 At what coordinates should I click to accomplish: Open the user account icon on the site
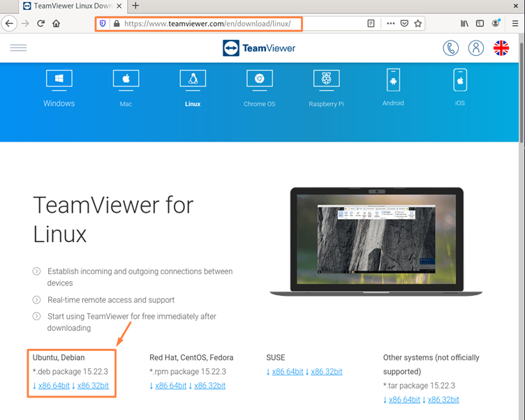coord(476,48)
